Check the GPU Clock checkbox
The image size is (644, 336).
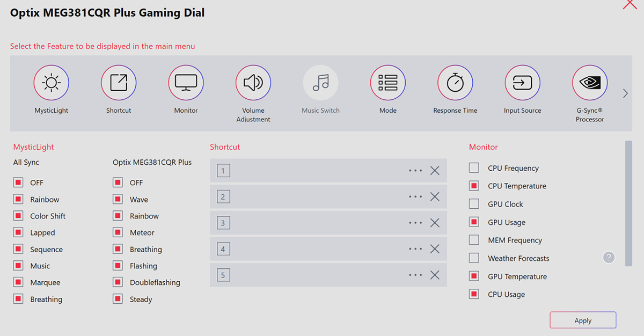click(474, 204)
